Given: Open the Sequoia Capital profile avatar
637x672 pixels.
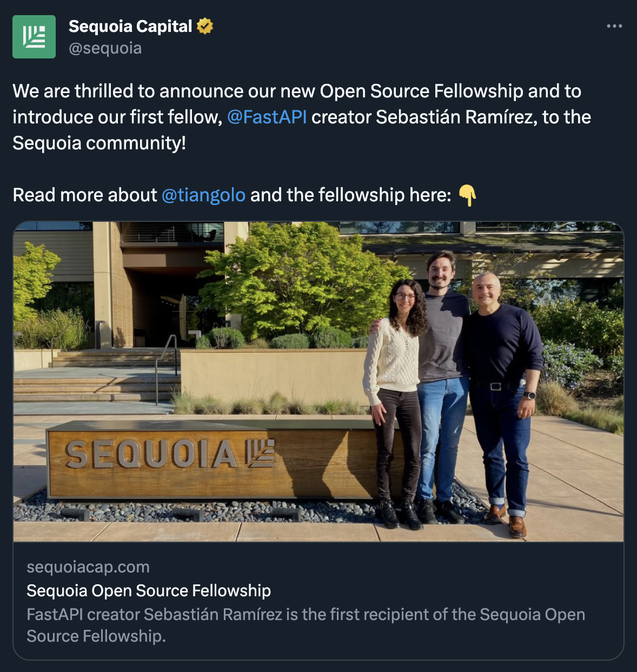Looking at the screenshot, I should pyautogui.click(x=34, y=37).
